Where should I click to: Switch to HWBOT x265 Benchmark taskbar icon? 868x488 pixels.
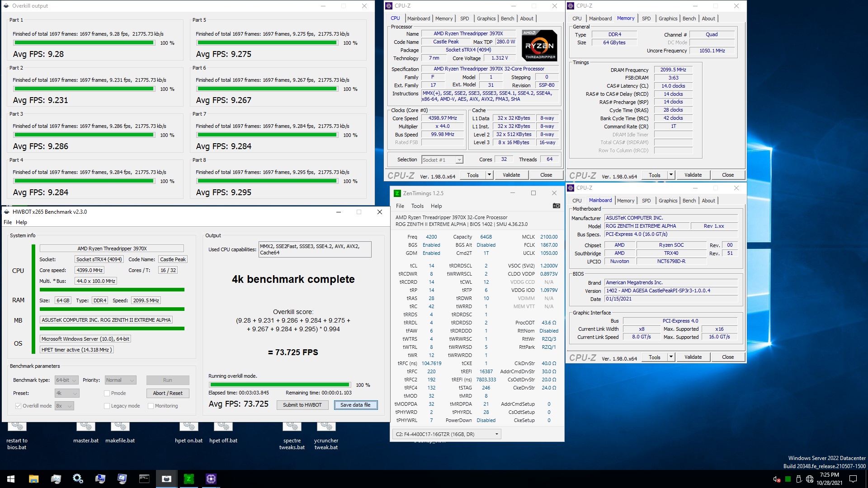166,479
